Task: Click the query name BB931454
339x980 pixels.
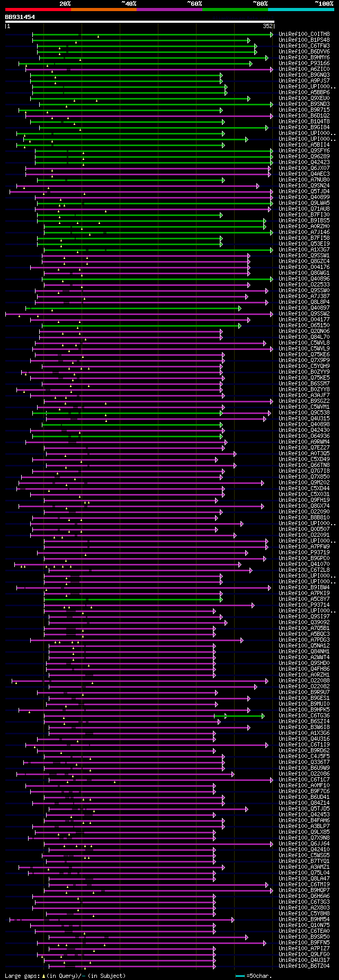Action: tap(20, 17)
